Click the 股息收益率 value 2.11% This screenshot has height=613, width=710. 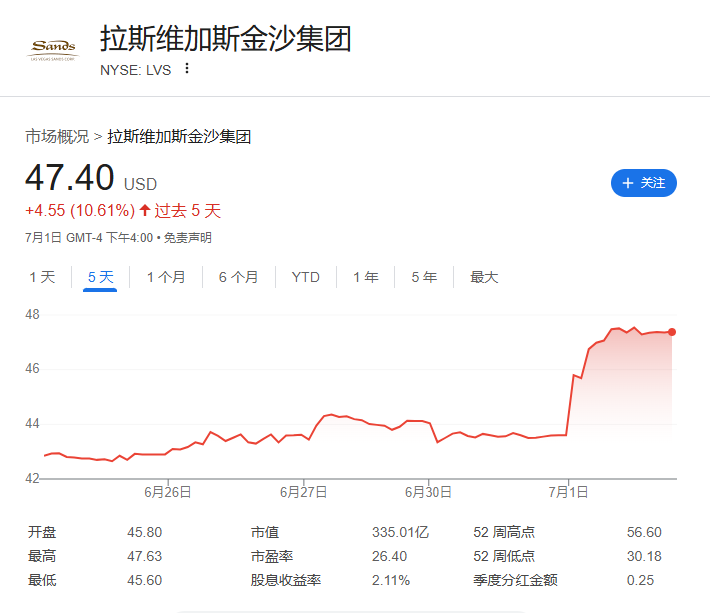[391, 580]
